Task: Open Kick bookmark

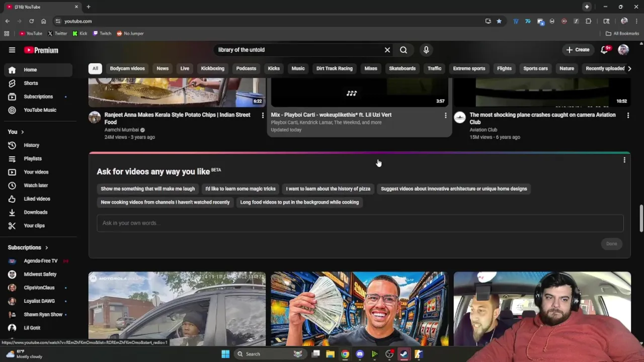Action: pos(80,34)
